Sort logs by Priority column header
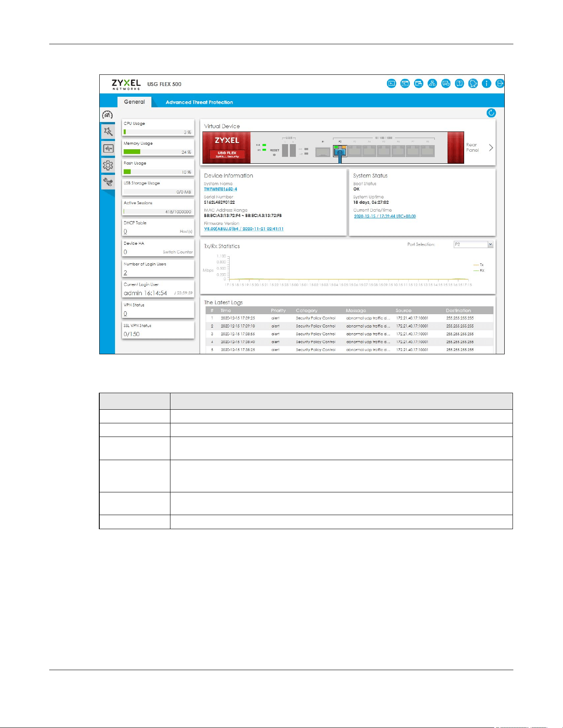 tap(278, 310)
